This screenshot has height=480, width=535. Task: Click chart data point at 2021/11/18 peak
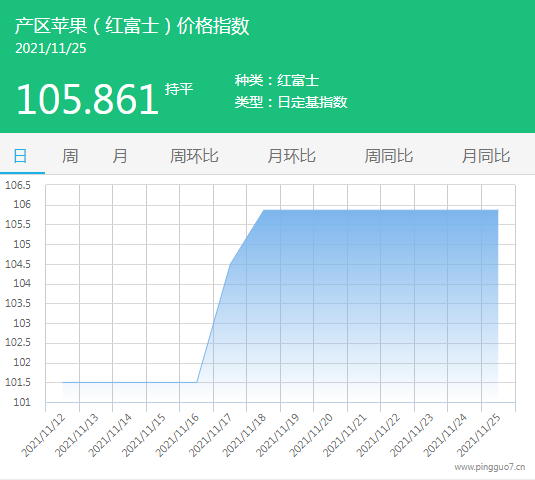[264, 210]
